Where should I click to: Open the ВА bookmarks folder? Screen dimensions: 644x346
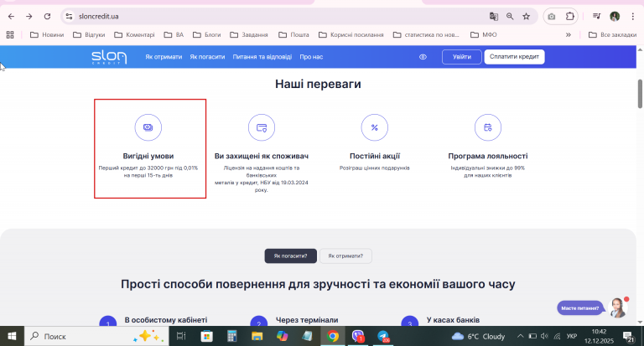(x=174, y=35)
